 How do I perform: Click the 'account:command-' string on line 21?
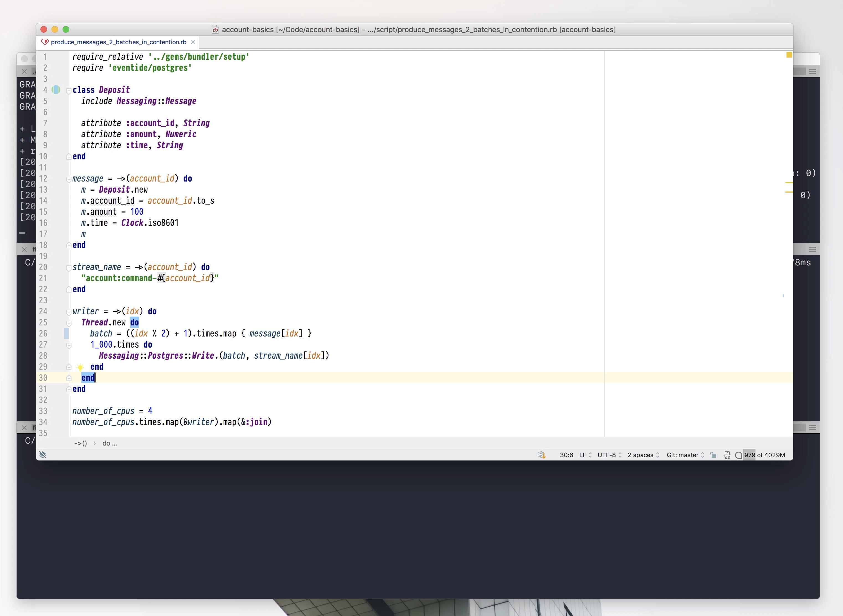(x=119, y=278)
